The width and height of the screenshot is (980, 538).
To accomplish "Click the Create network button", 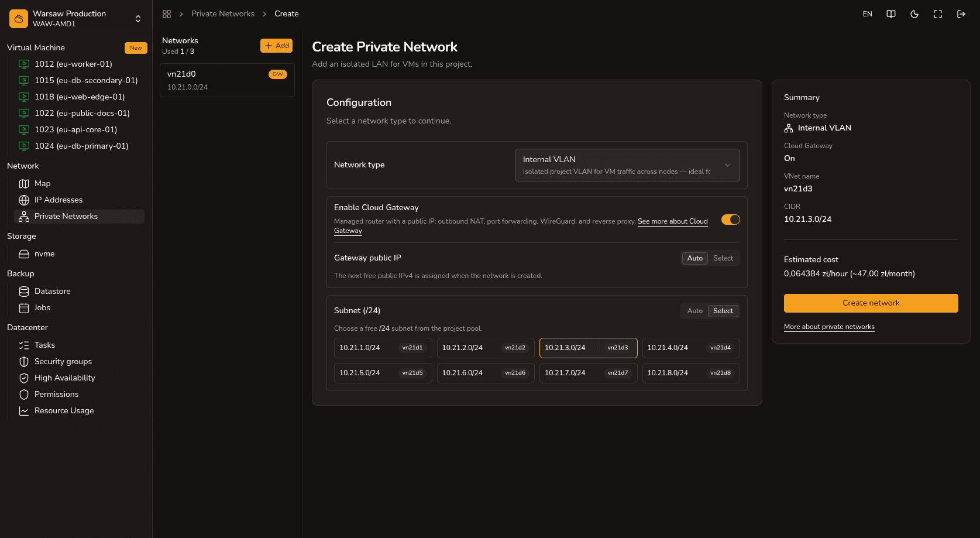I will (x=871, y=303).
